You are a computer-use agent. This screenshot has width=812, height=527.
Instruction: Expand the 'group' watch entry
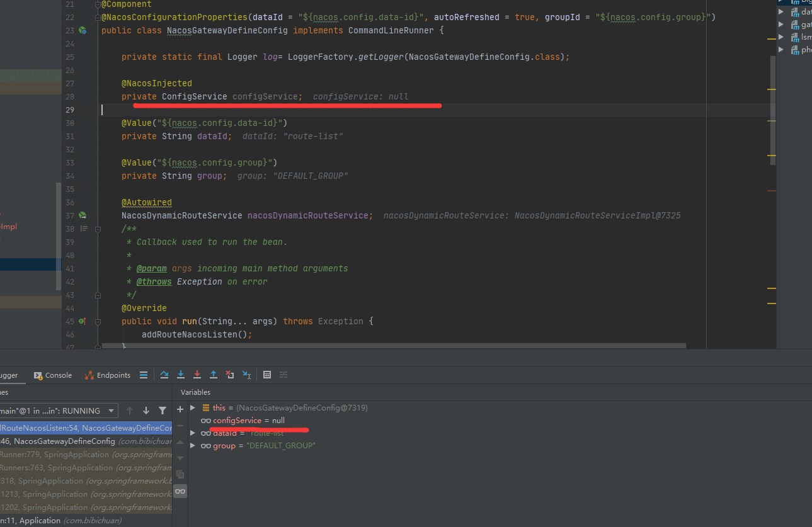pyautogui.click(x=193, y=446)
